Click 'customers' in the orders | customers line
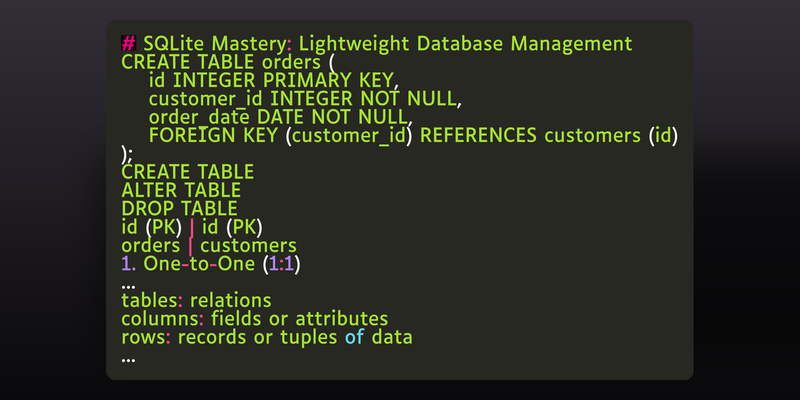 point(248,246)
